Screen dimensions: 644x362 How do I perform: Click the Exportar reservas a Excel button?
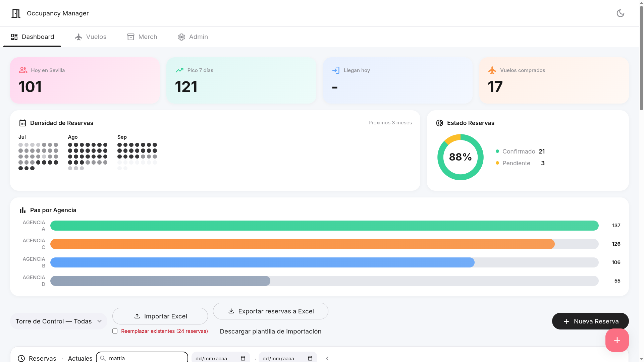tap(271, 311)
